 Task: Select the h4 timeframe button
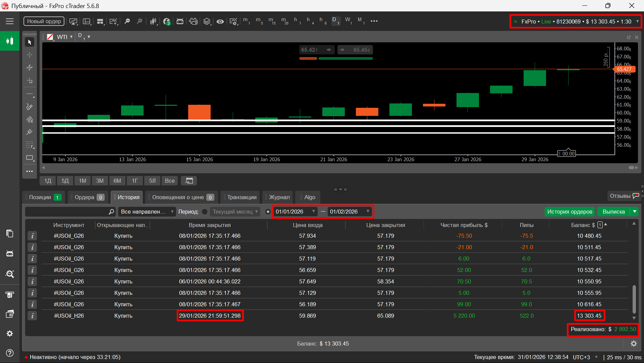tap(310, 21)
